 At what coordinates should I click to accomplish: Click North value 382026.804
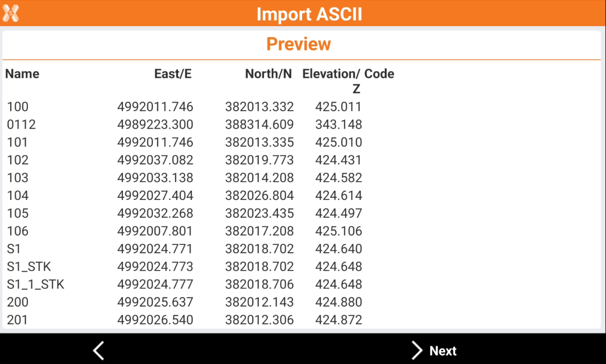tap(259, 195)
